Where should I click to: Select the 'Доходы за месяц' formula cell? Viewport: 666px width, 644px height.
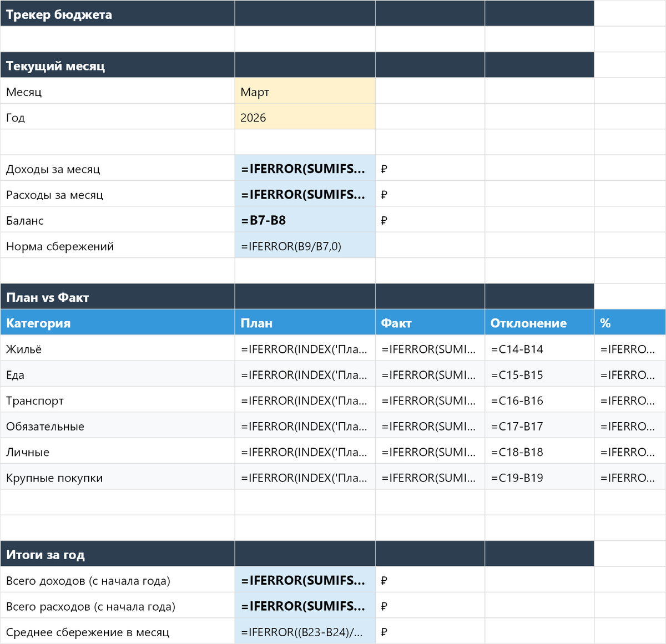(305, 169)
